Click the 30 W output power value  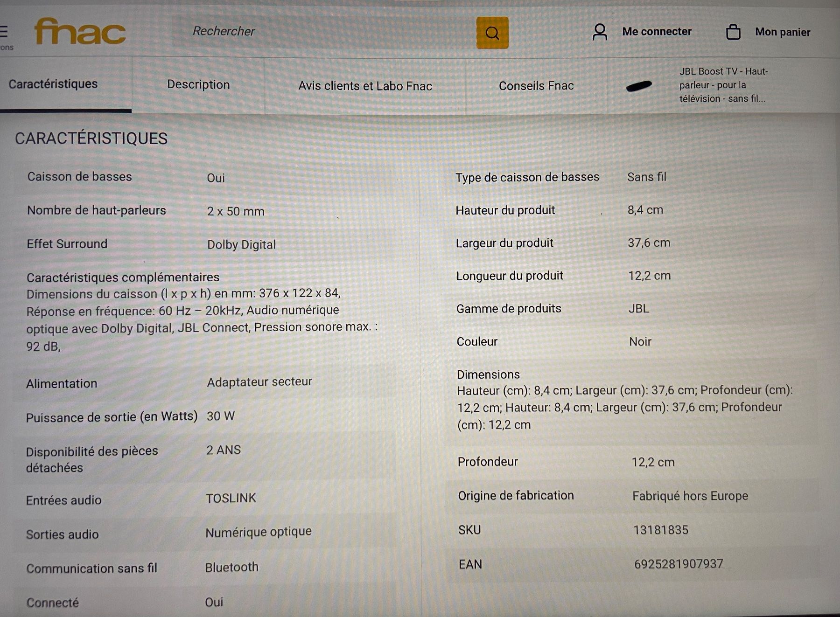[221, 416]
